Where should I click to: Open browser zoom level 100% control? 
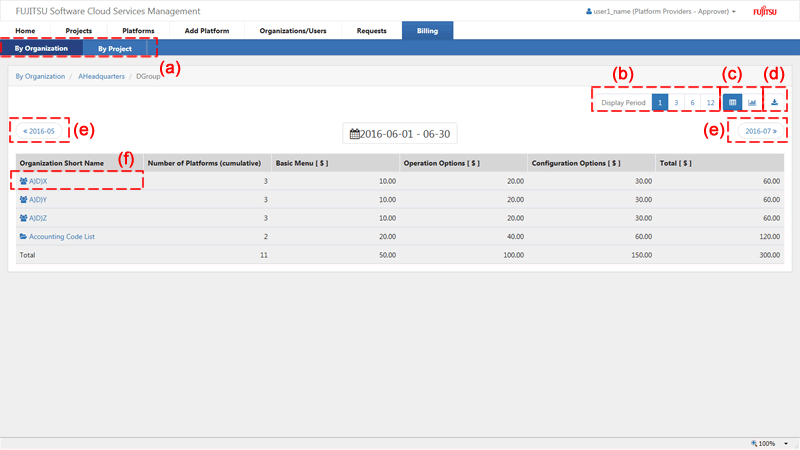763,443
